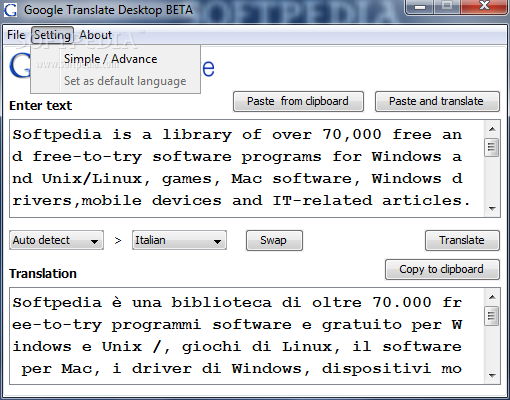Click the app icon in title bar
Screen dimensions: 510x400
[x=10, y=9]
